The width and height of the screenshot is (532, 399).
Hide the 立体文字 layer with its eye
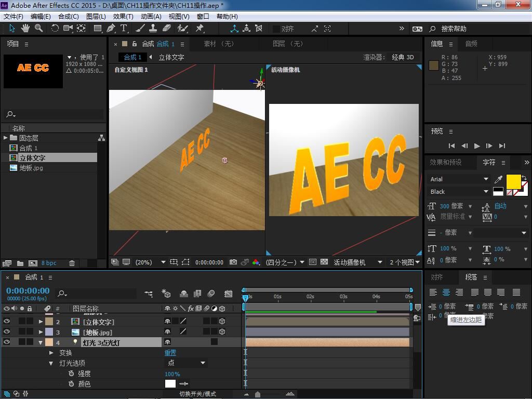pos(6,321)
